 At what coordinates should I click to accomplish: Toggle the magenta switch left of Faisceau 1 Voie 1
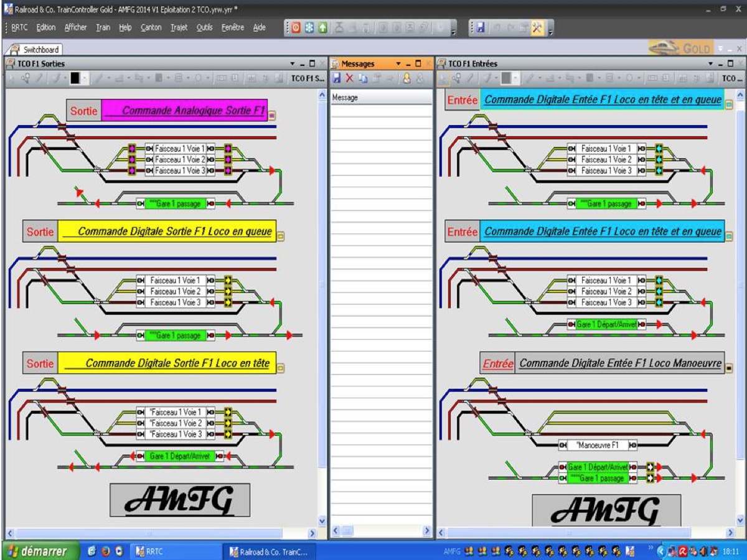point(131,149)
